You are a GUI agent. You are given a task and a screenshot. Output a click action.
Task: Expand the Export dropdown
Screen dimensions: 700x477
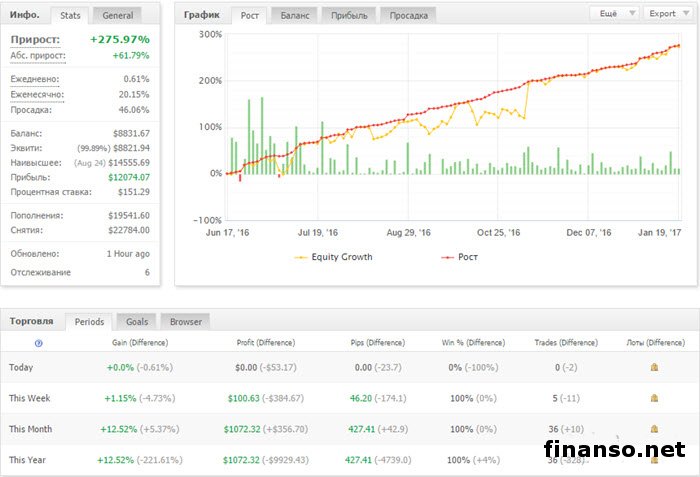(667, 14)
